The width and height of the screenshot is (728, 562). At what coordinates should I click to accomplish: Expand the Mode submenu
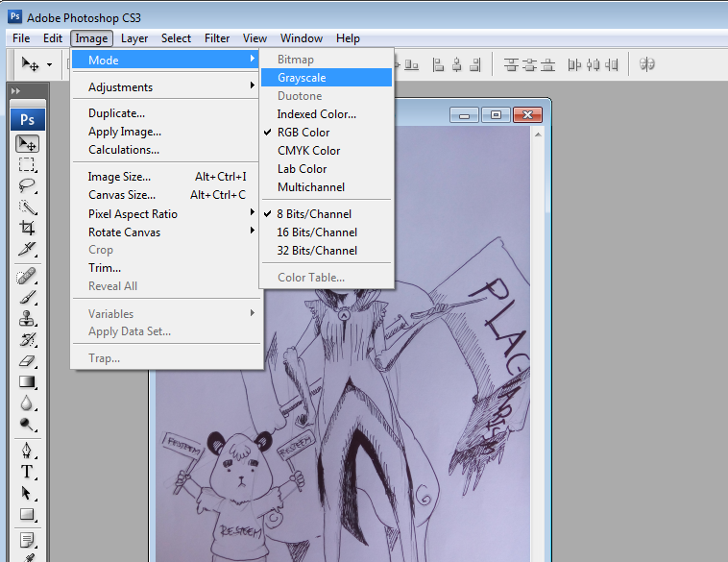pos(165,60)
